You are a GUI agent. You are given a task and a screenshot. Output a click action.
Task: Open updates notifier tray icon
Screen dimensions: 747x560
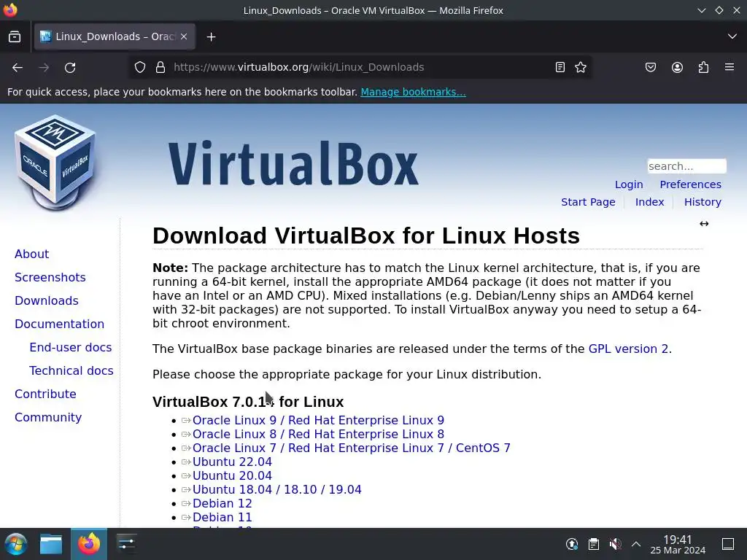pos(572,544)
